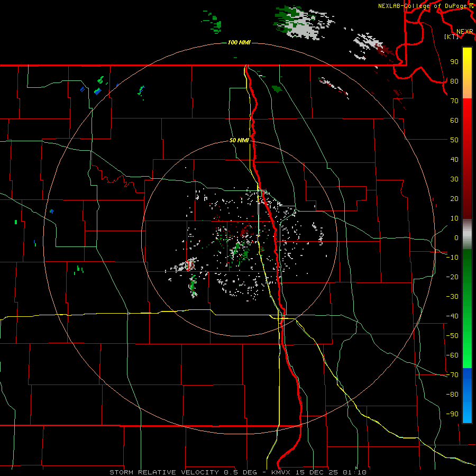The width and height of the screenshot is (476, 476).
Task: Pick the 70 value on velocity scale
Action: click(454, 101)
